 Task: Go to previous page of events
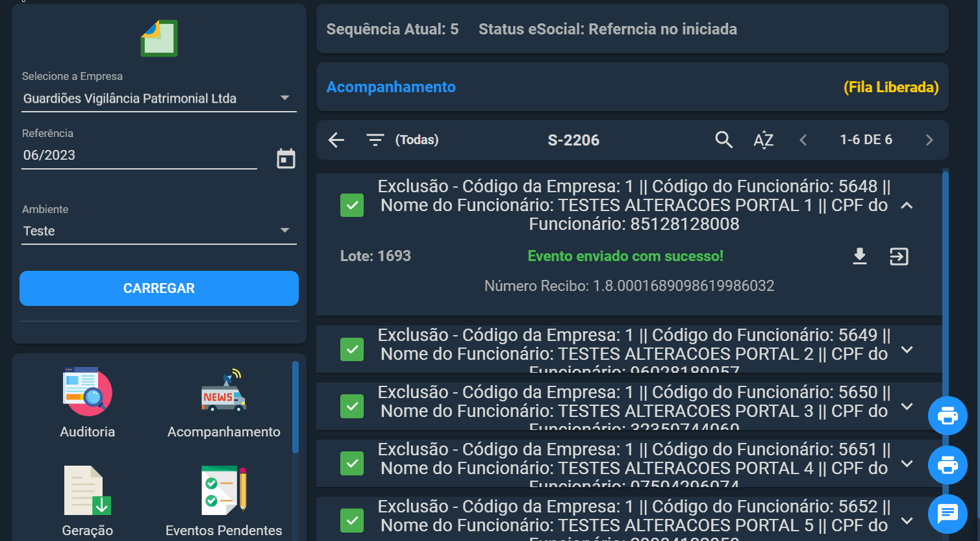[x=803, y=140]
